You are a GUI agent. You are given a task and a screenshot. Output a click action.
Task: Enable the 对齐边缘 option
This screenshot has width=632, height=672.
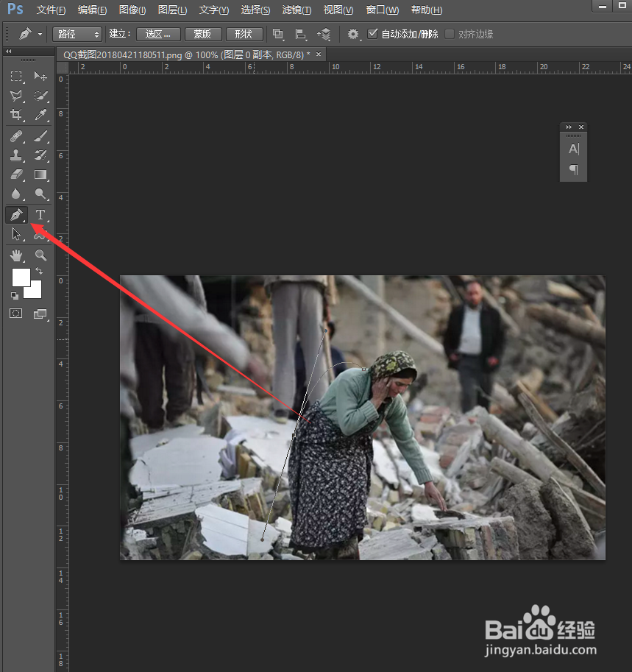click(450, 34)
